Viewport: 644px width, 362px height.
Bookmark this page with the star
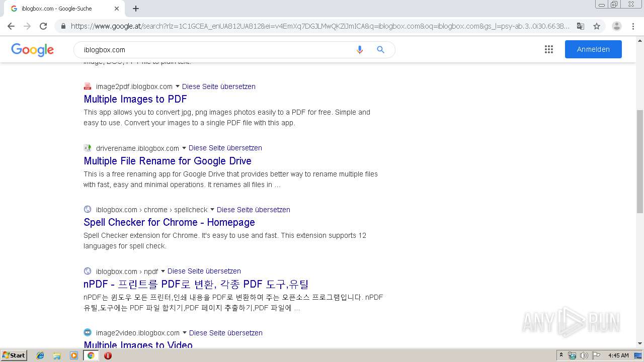(x=597, y=26)
